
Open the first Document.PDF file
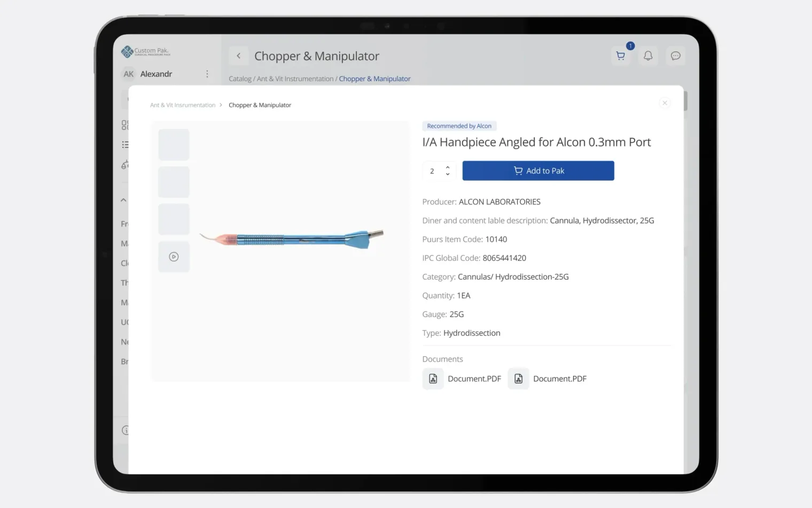tap(462, 379)
